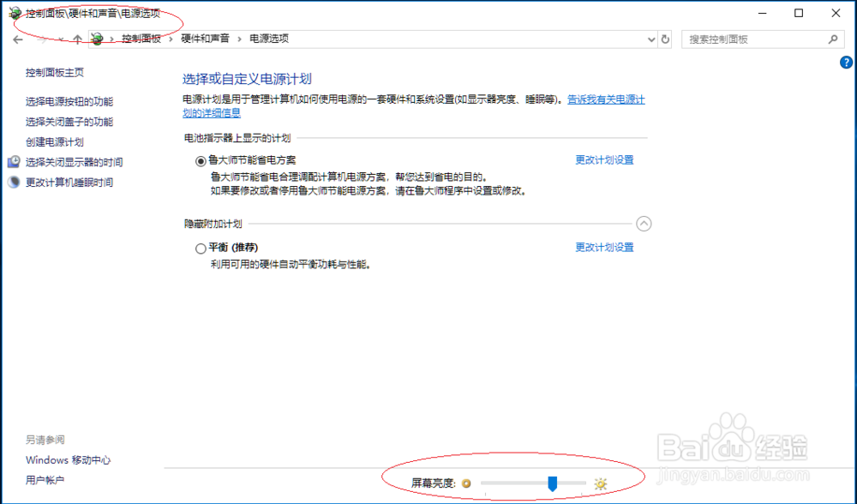This screenshot has width=857, height=504.
Task: Click the bright sun icon beside brightness slider
Action: tap(601, 482)
